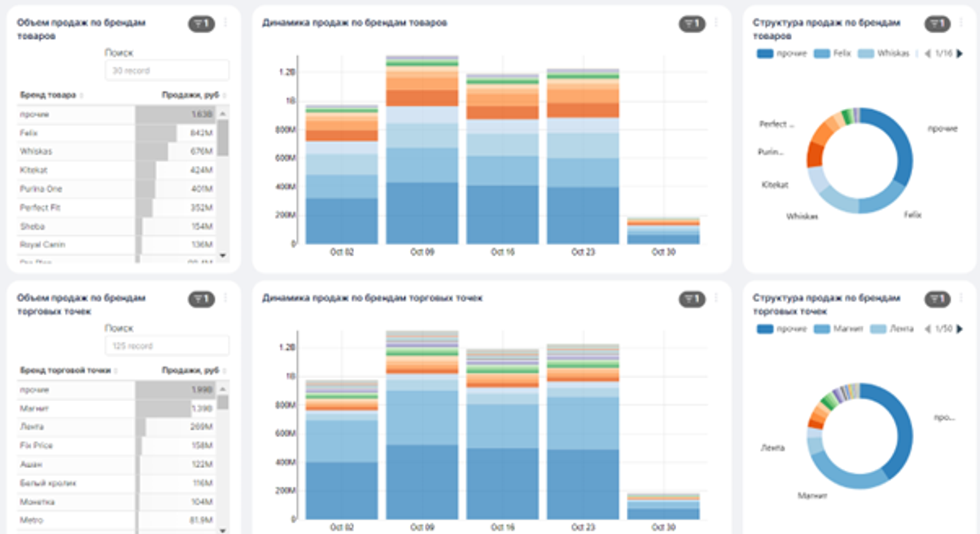Image resolution: width=980 pixels, height=534 pixels.
Task: Go to next legend page in outlet structure chart
Action: pyautogui.click(x=960, y=329)
